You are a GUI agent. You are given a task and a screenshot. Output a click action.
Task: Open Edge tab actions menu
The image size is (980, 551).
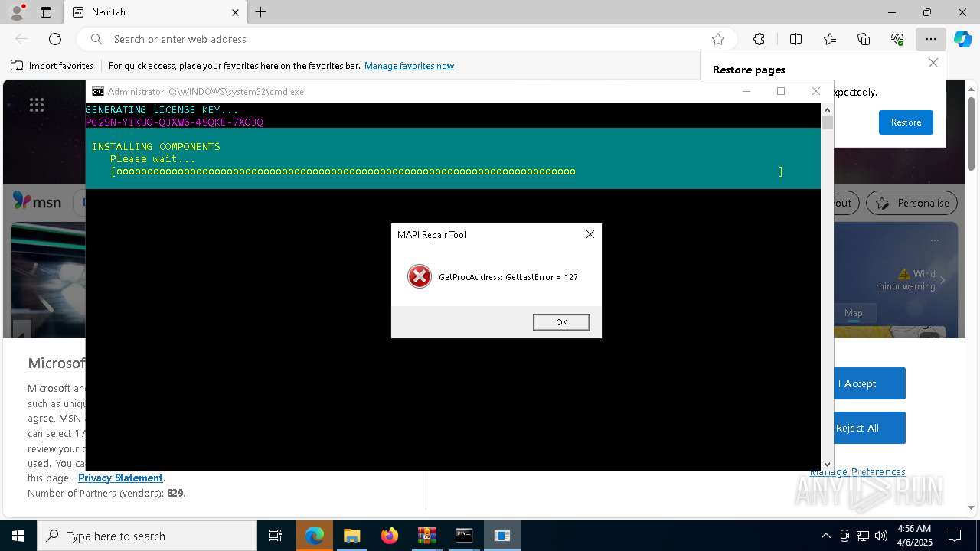(46, 12)
